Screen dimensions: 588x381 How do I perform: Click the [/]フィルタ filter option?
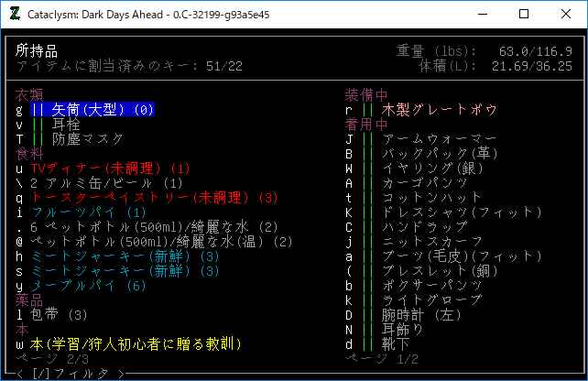pos(66,373)
